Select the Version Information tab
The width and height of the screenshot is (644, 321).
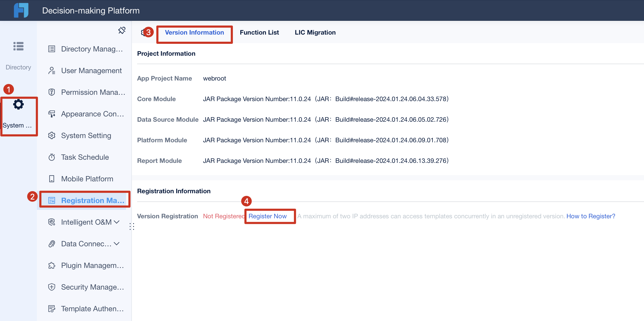pos(194,32)
